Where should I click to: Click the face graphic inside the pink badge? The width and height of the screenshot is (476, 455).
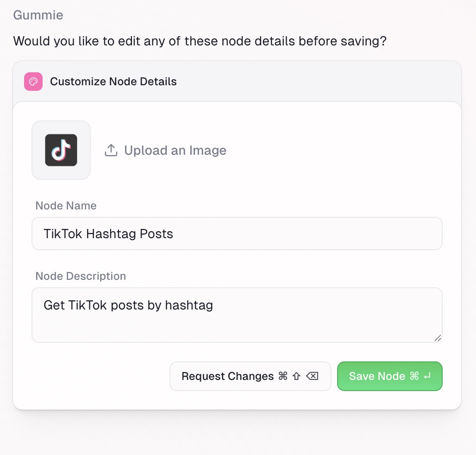point(33,82)
